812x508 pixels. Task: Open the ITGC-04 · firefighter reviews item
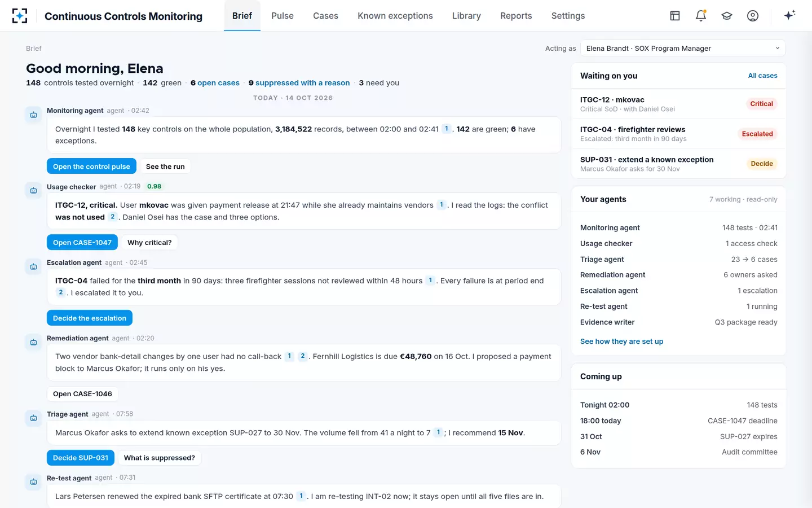[x=679, y=134]
